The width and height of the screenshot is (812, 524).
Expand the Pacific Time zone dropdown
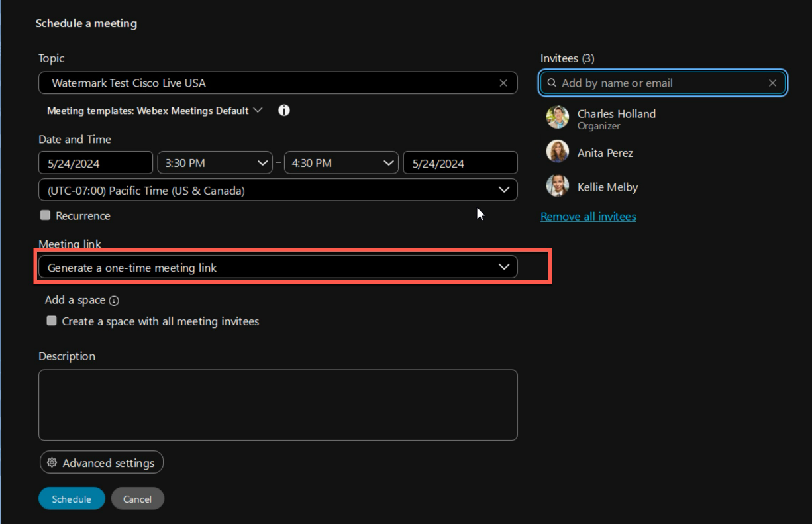[x=278, y=190]
